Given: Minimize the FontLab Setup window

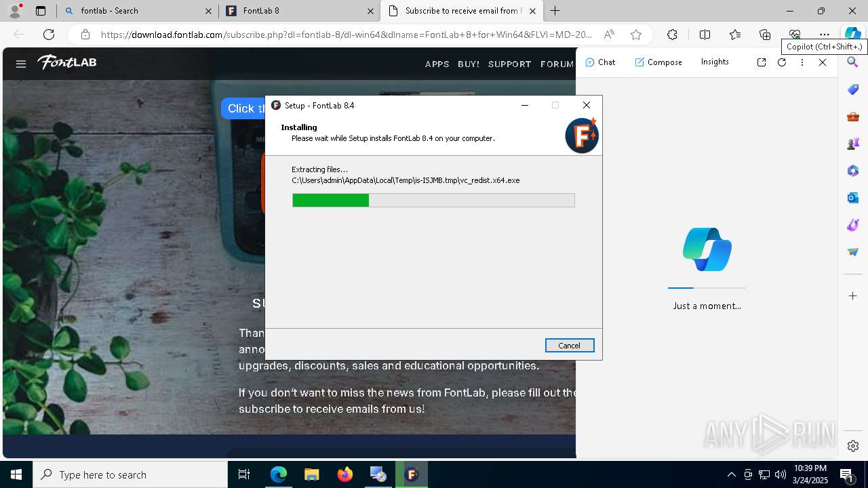Looking at the screenshot, I should point(525,105).
